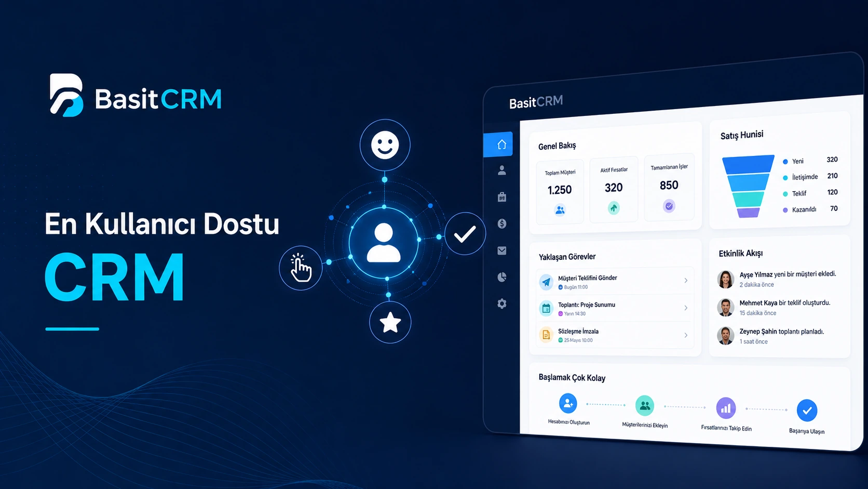Select the Yeni blue legend dot
Image resolution: width=868 pixels, height=489 pixels.
pyautogui.click(x=785, y=162)
